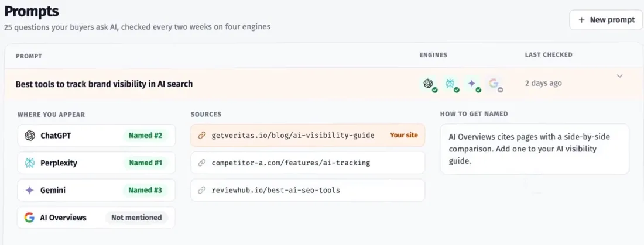The image size is (644, 245).
Task: Click the Gemini logo in Where You Appear
Action: click(x=30, y=191)
